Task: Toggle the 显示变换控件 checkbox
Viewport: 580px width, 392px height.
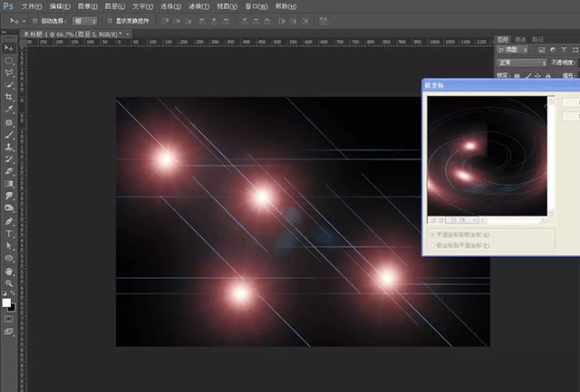Action: point(110,19)
